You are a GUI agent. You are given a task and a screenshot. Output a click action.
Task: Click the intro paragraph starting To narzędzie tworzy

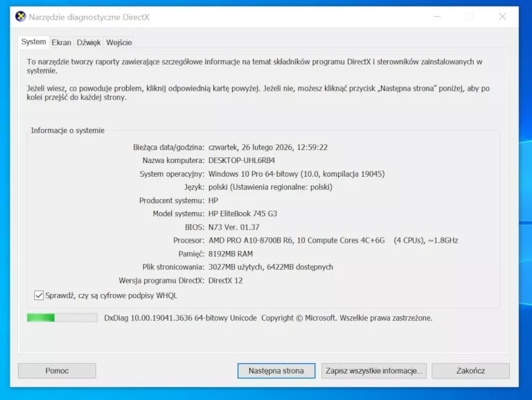254,67
